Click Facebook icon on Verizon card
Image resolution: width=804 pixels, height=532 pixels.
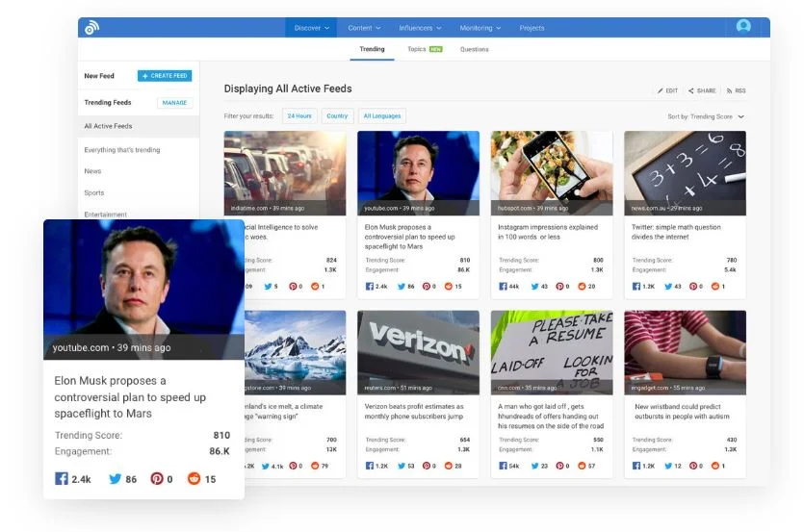(x=369, y=466)
